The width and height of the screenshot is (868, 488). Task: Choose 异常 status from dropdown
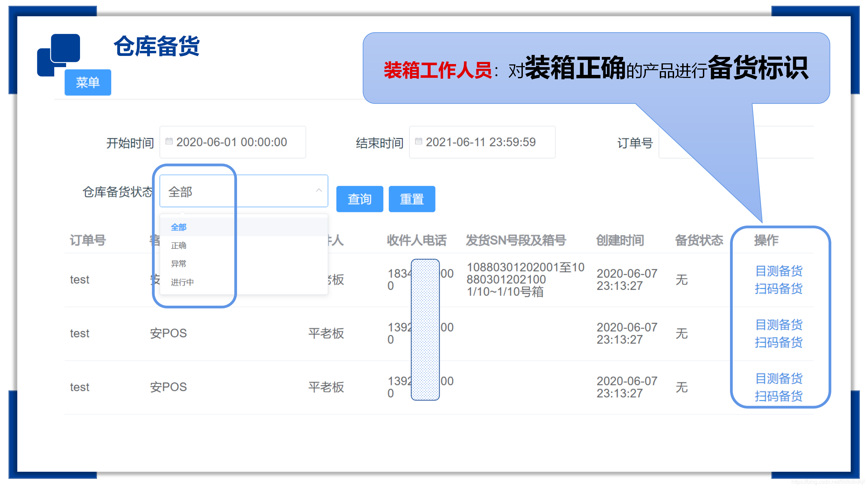point(179,264)
